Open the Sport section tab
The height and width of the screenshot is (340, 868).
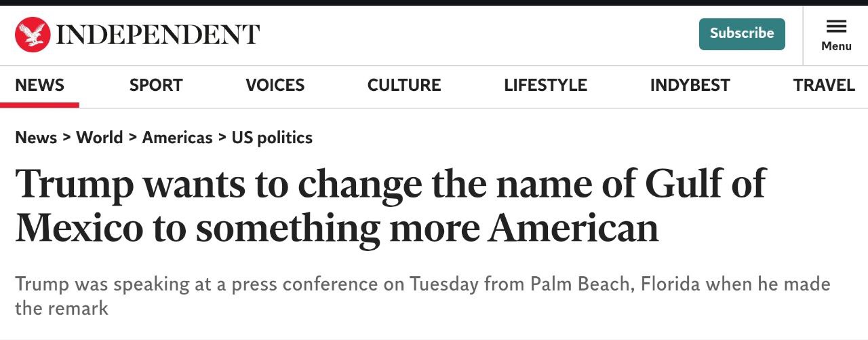tap(156, 86)
